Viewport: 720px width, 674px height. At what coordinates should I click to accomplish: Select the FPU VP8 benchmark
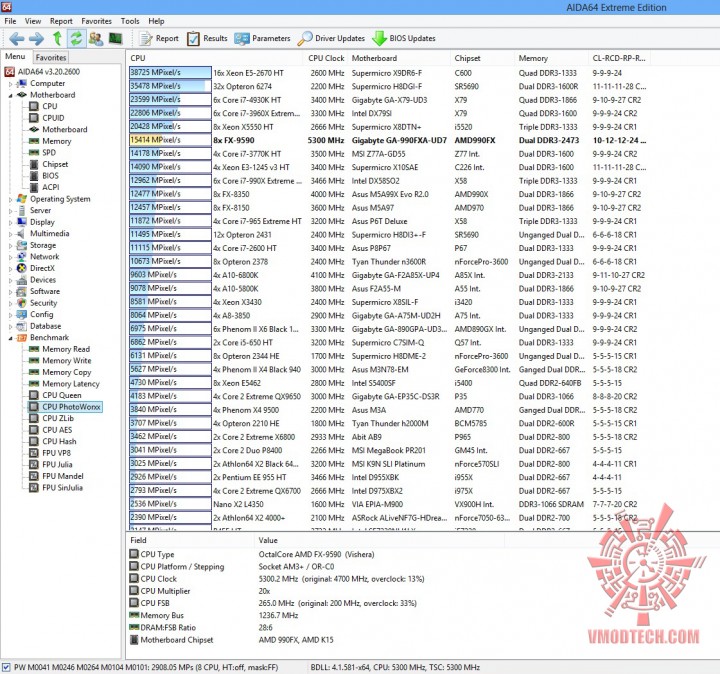coord(50,453)
